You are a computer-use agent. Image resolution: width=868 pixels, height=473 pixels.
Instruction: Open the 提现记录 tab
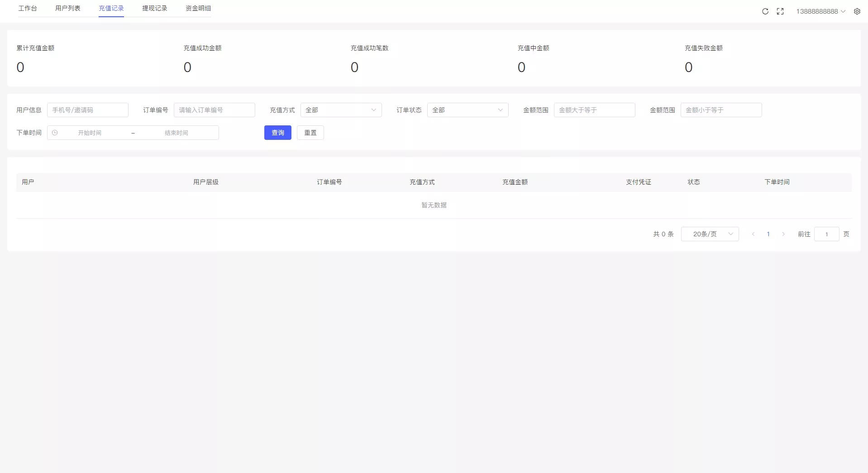154,8
